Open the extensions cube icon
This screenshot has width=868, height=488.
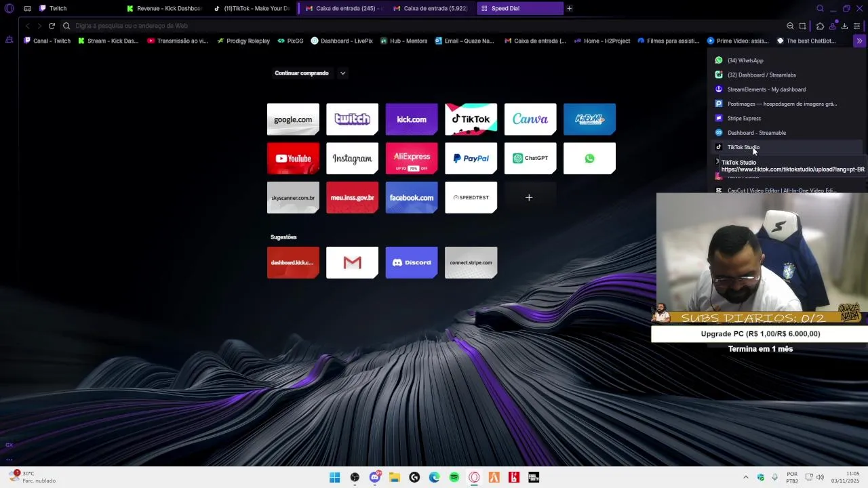coord(820,26)
